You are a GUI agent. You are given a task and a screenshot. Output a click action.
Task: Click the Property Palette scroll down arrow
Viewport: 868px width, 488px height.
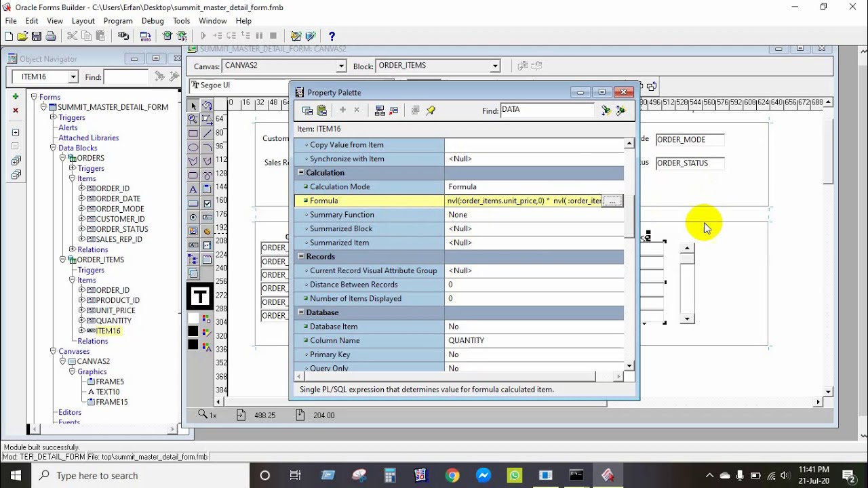pyautogui.click(x=629, y=366)
